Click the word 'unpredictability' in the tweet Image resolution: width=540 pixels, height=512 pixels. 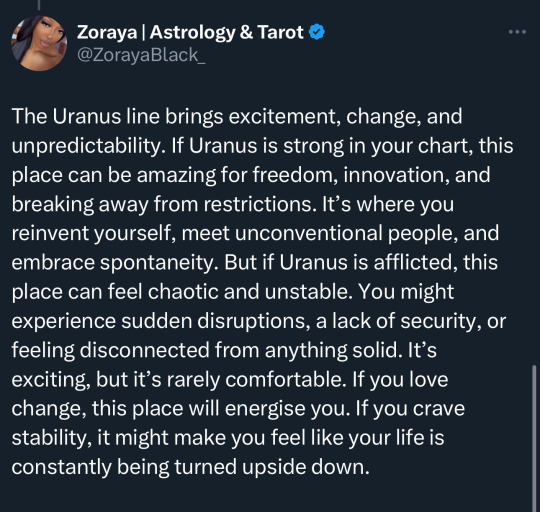point(86,146)
